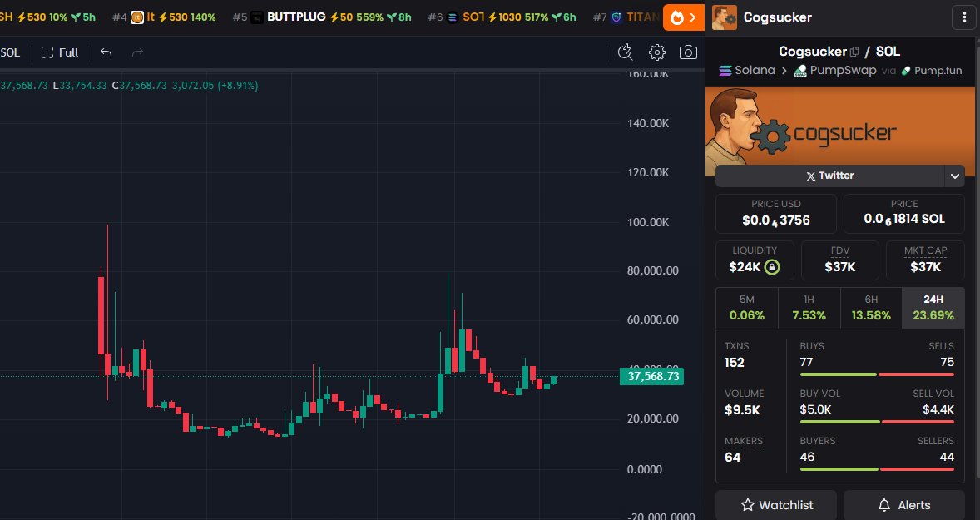Click the Pump.fun source link

point(931,71)
